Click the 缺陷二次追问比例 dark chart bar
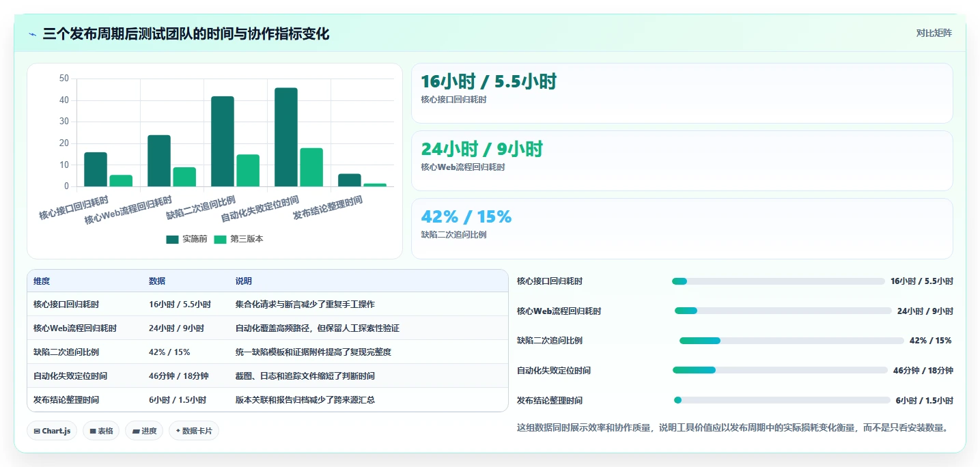980x467 pixels. click(x=223, y=141)
